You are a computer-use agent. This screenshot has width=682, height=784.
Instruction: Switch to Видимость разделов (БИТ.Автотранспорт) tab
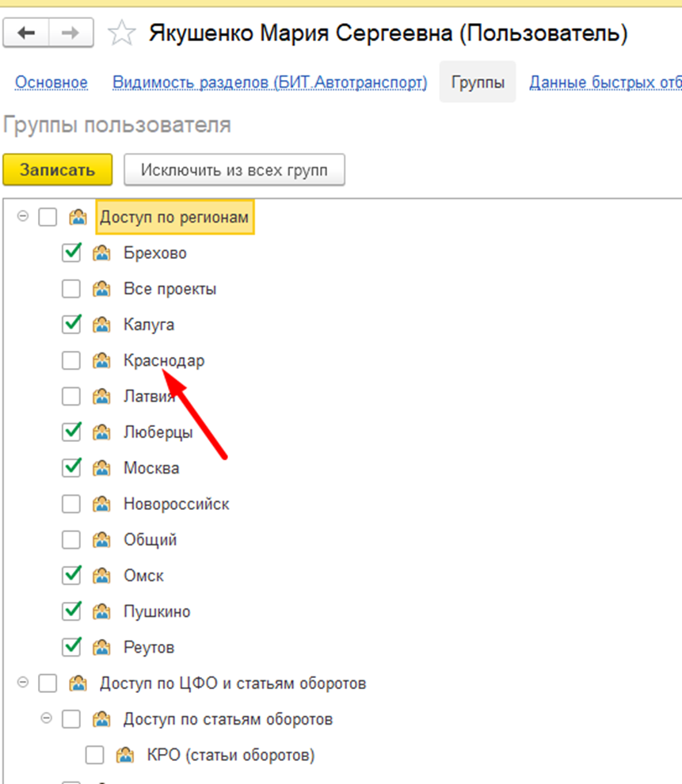(269, 82)
